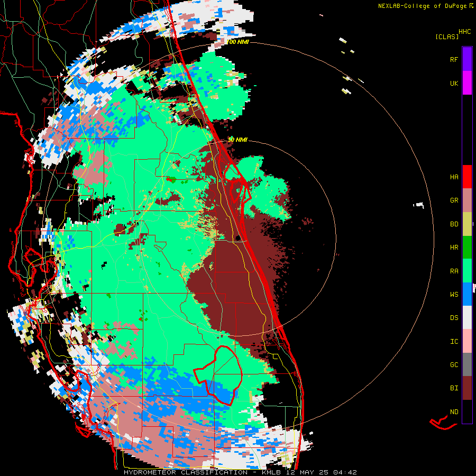
Task: Click the 'NEXLAB-College of DuPage' credit text
Action: (422, 6)
